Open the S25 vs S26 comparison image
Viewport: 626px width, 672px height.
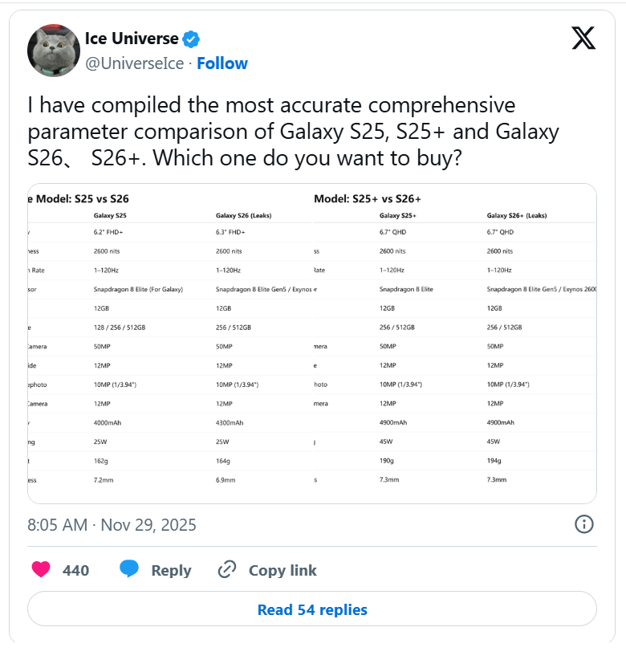[169, 344]
